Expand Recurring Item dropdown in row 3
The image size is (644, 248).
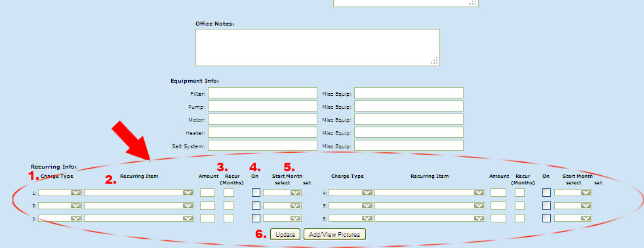click(139, 218)
